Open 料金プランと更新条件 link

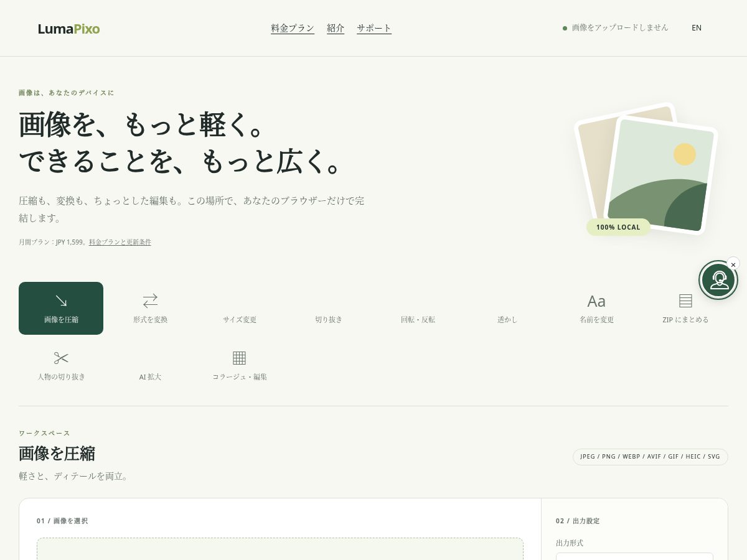coord(120,242)
